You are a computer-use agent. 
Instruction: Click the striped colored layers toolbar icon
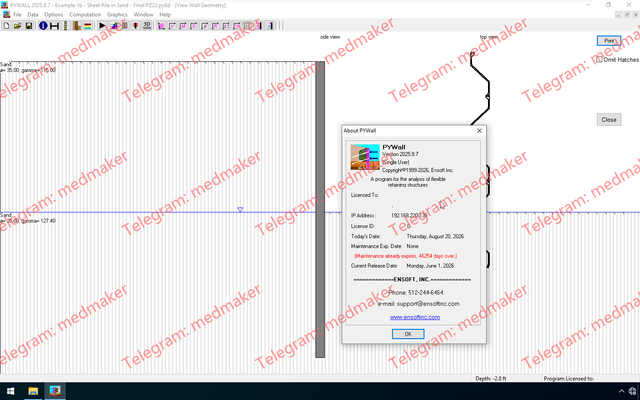87,26
